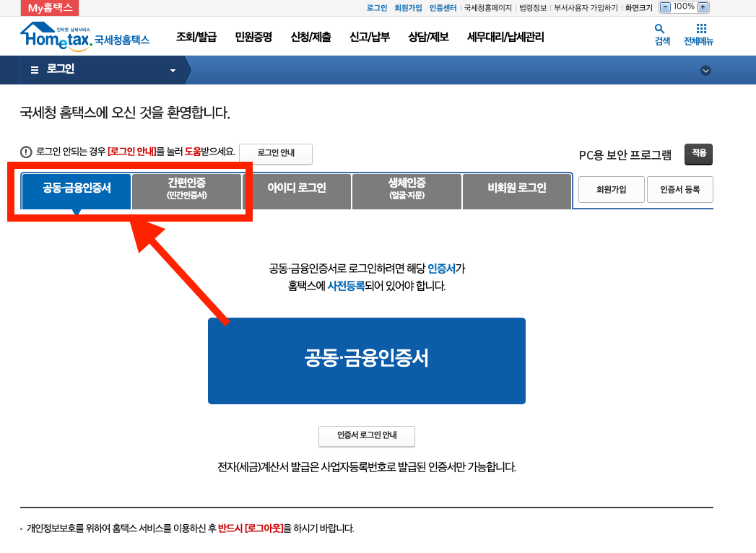Click the blue 사전등록 link
Screen dimensions: 756x553
[x=346, y=286]
